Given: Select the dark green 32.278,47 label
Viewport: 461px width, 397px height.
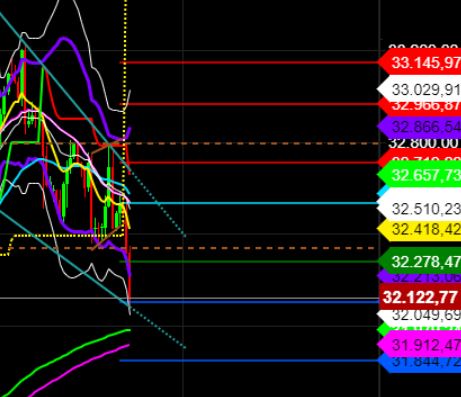Looking at the screenshot, I should point(420,261).
